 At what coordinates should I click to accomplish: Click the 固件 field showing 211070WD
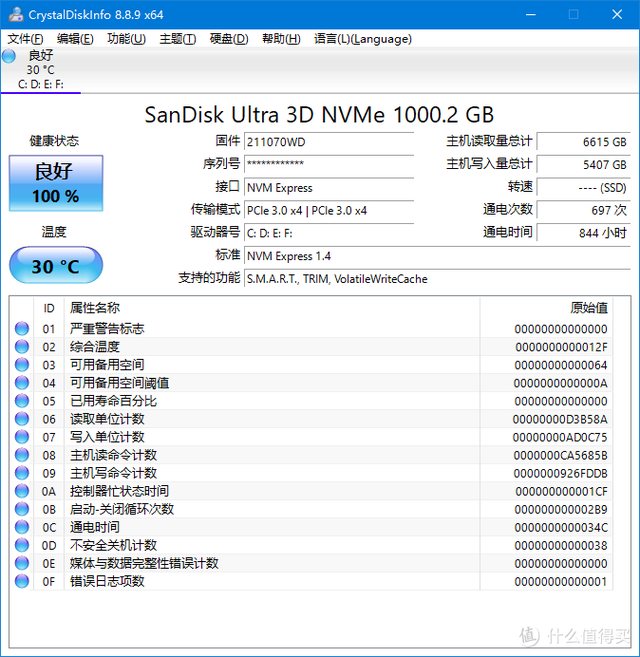pyautogui.click(x=328, y=142)
